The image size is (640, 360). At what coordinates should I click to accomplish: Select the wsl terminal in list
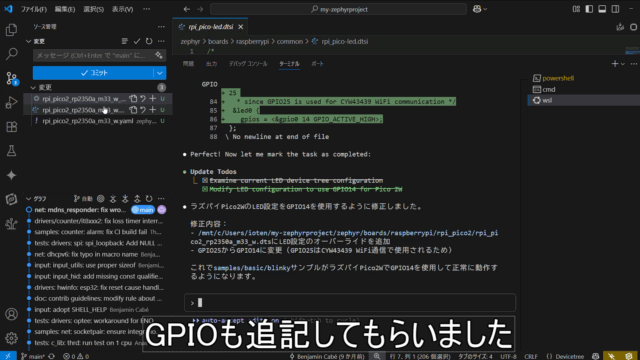pyautogui.click(x=547, y=100)
